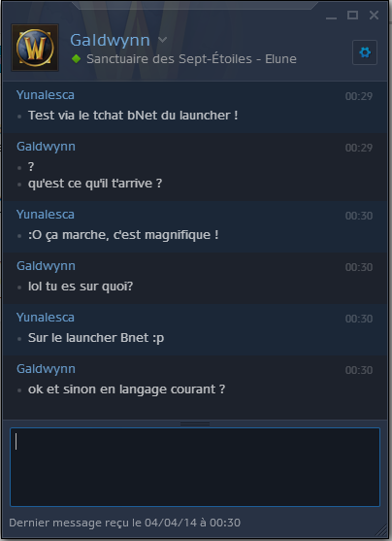392x541 pixels.
Task: Click the Galdwynn name in the header
Action: coord(110,40)
